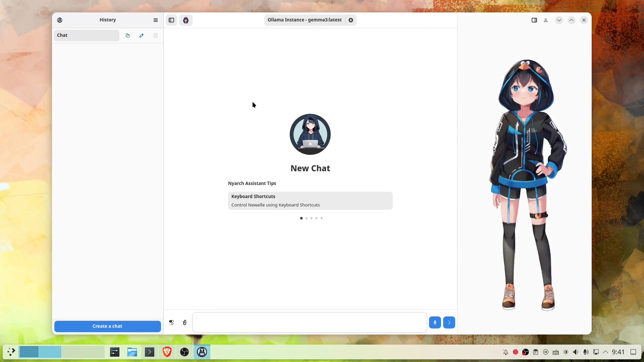Open Brave browser from the taskbar

pos(167,352)
